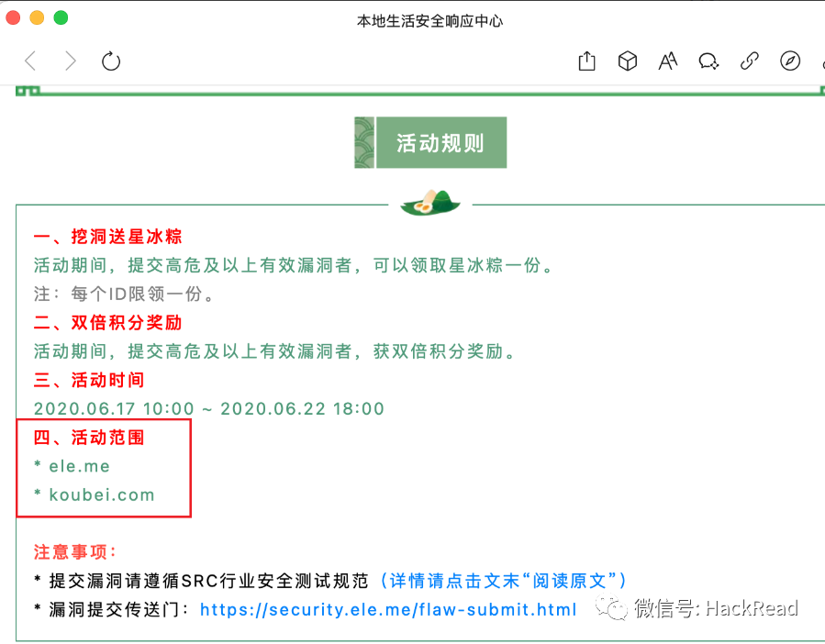Maximize the window with green button
The height and width of the screenshot is (644, 825).
click(61, 18)
